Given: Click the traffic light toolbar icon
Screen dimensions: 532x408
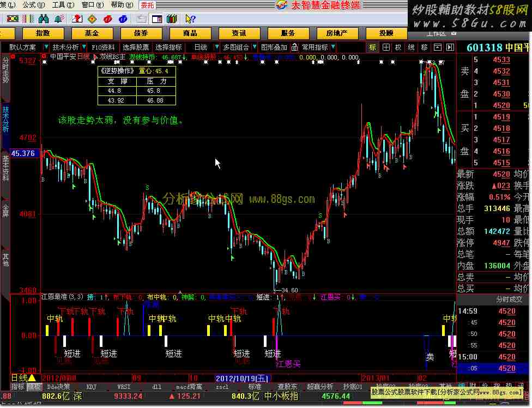Looking at the screenshot, I should [x=13, y=19].
